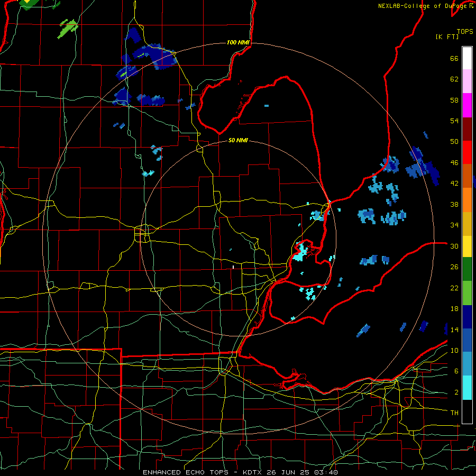Click the legend value 22
476x476 pixels.
[x=454, y=288]
